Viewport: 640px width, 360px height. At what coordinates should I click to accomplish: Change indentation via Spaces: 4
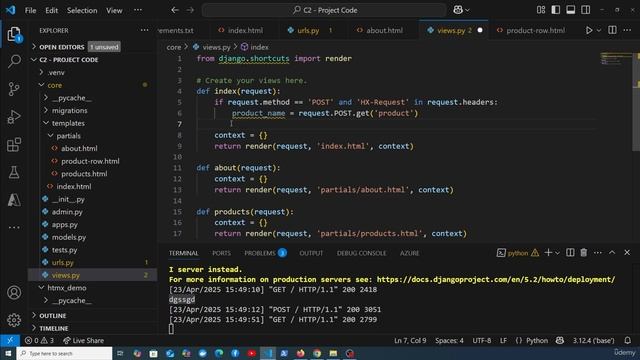(x=449, y=340)
